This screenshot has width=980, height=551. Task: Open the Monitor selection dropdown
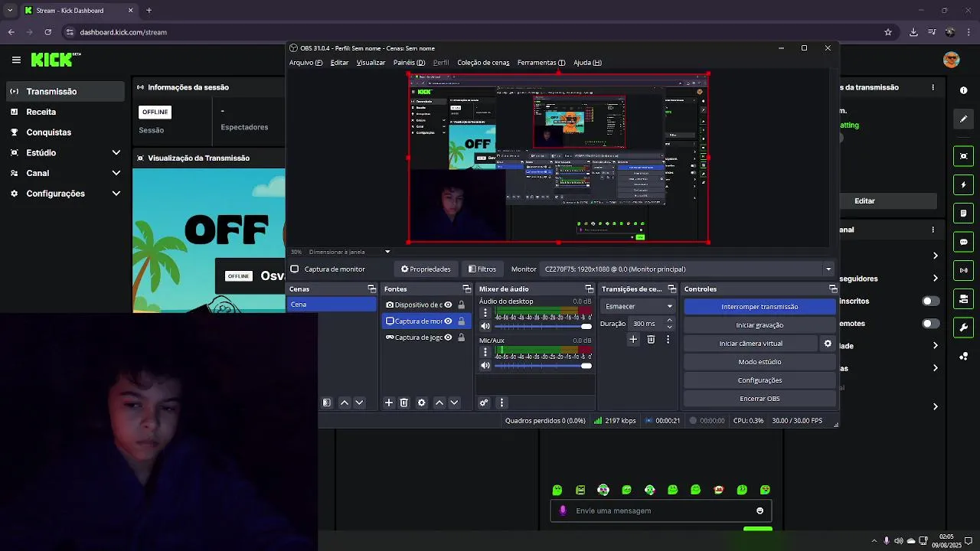(686, 269)
